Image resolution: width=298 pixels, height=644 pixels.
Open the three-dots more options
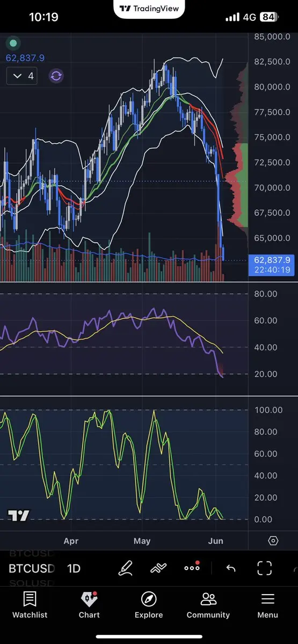[x=192, y=567]
